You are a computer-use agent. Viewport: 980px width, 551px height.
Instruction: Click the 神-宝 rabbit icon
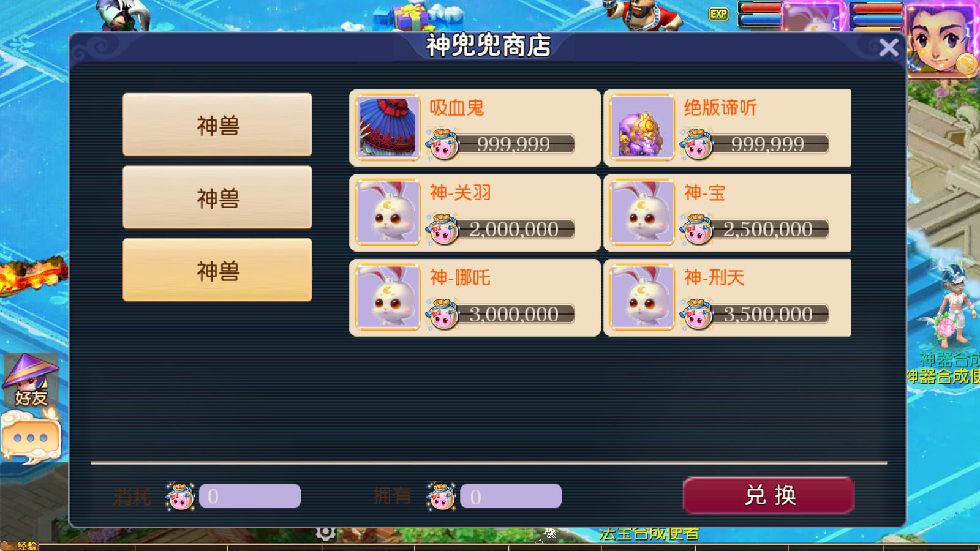pos(642,212)
